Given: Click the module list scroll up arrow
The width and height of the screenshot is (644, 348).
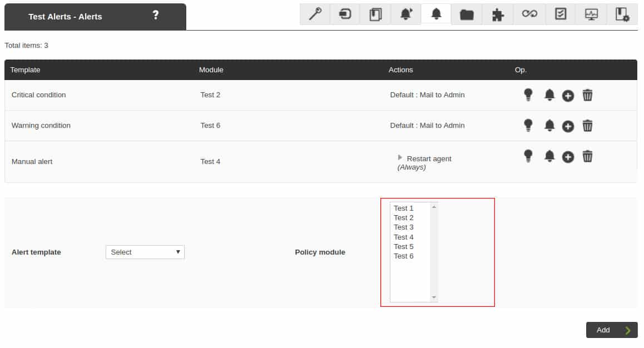Looking at the screenshot, I should pyautogui.click(x=434, y=207).
